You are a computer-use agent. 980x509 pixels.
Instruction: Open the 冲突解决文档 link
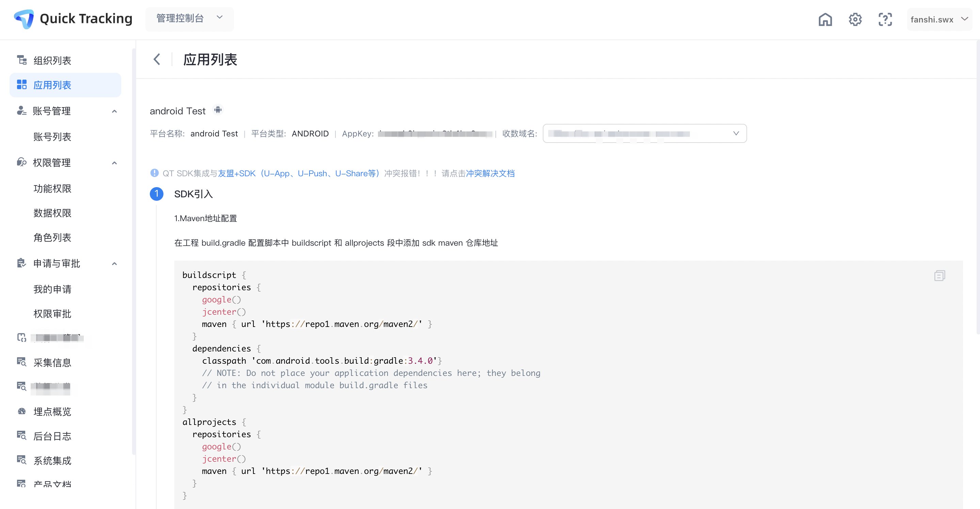pos(490,173)
